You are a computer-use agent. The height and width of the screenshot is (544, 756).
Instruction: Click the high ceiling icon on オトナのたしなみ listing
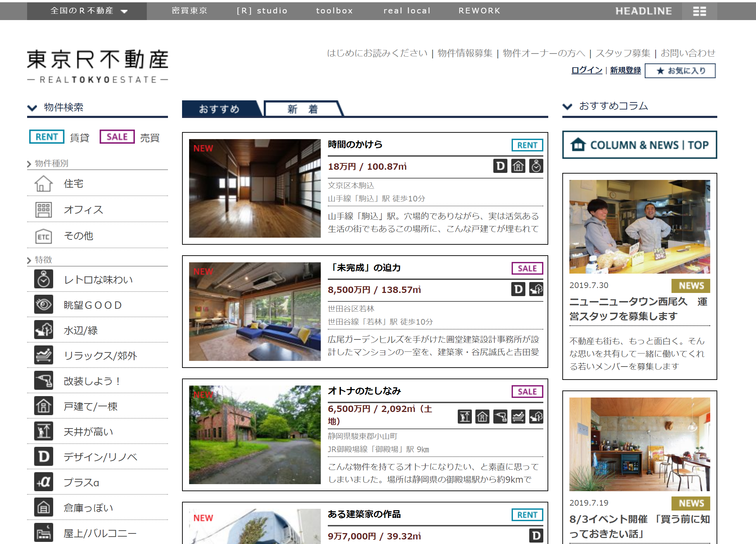(465, 417)
